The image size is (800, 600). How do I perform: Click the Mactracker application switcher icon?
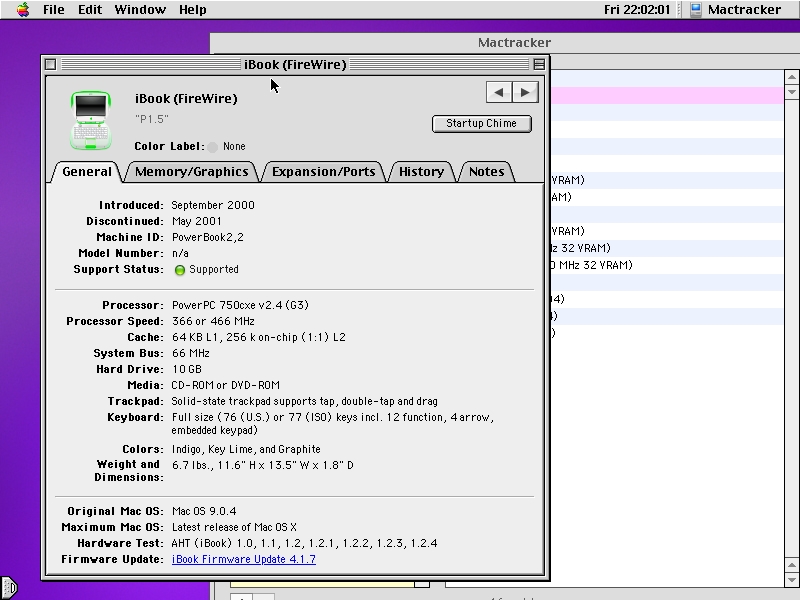696,10
